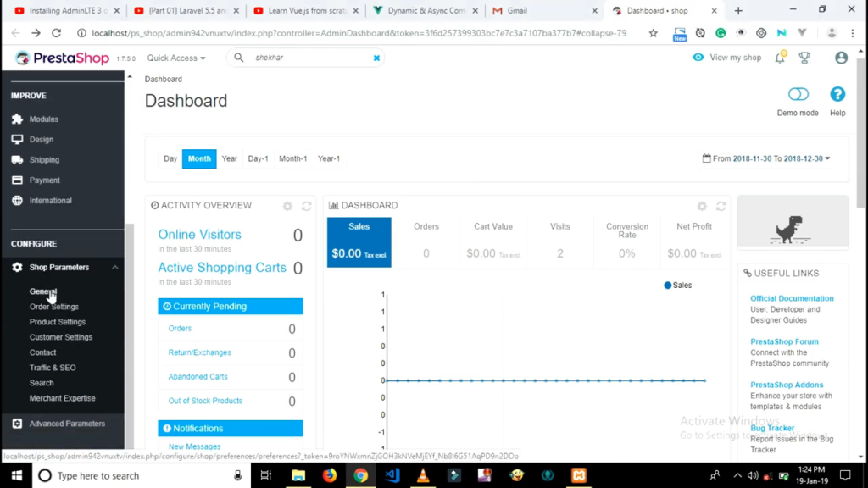Click the Activity Overview settings gear
Viewport: 868px width, 488px height.
(287, 205)
